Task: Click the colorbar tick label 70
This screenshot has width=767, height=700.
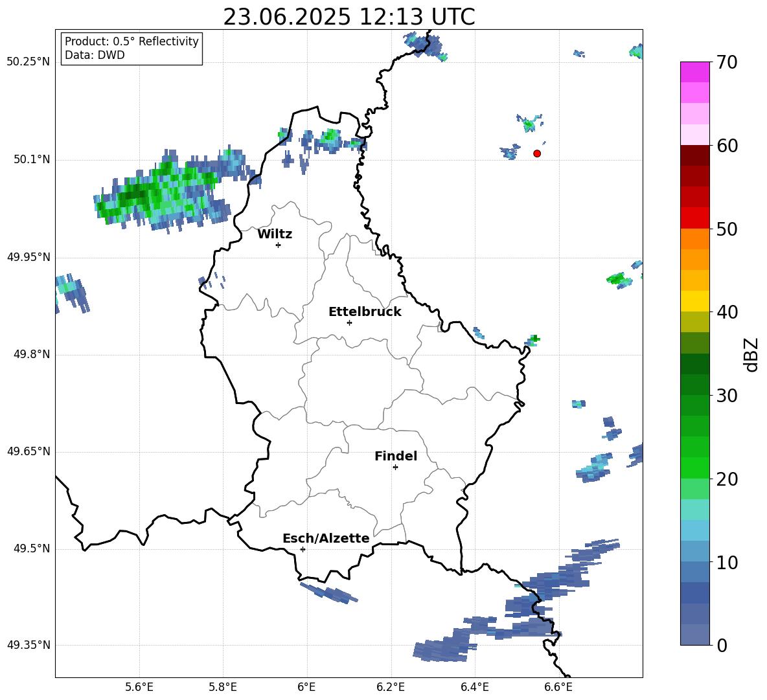Action: tap(727, 63)
